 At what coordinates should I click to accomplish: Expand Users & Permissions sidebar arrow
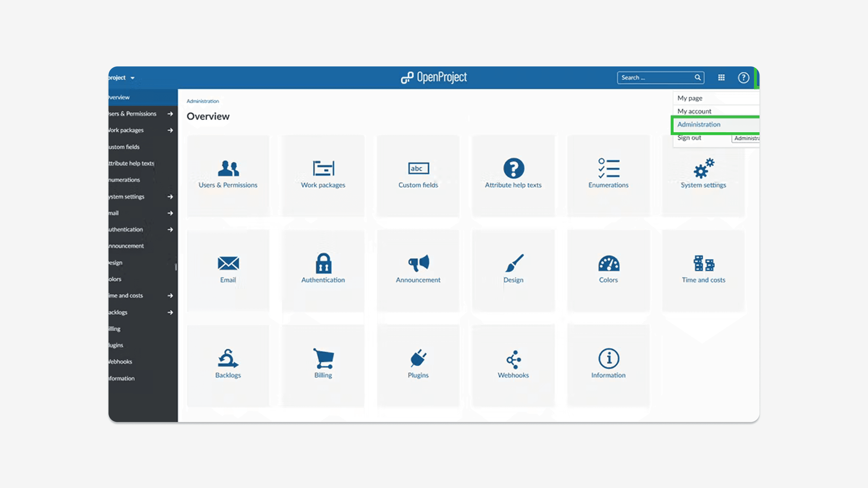click(170, 114)
